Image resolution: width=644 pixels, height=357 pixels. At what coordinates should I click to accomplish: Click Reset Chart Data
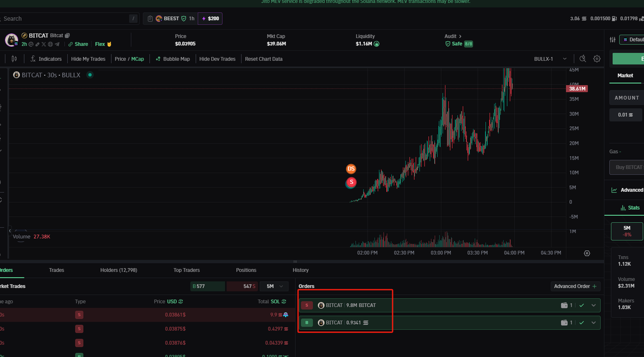264,59
